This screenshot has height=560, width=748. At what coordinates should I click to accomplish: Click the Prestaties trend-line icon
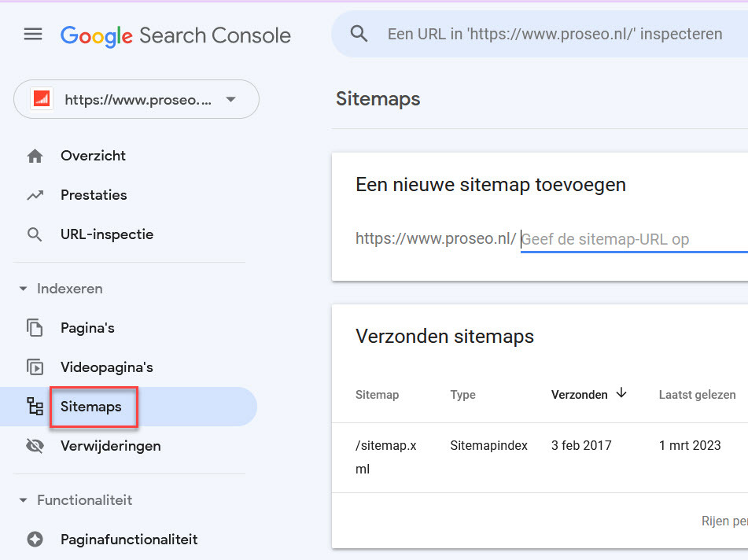pos(35,195)
